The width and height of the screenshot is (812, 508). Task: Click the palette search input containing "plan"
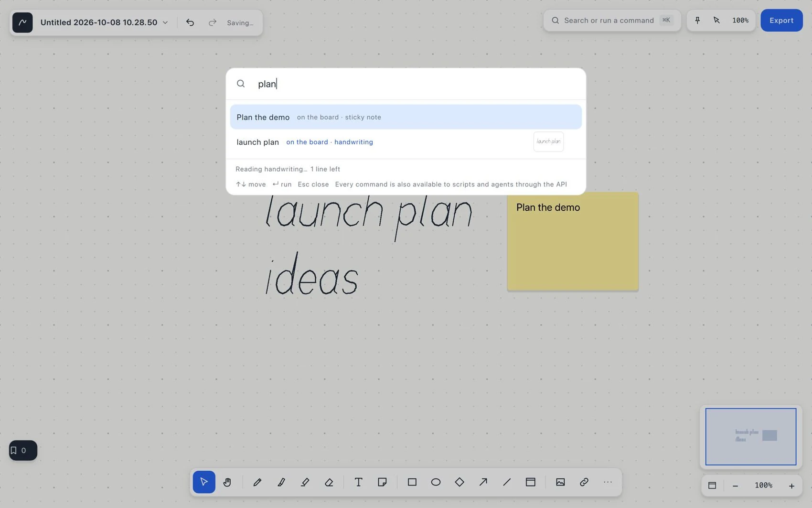(x=406, y=84)
